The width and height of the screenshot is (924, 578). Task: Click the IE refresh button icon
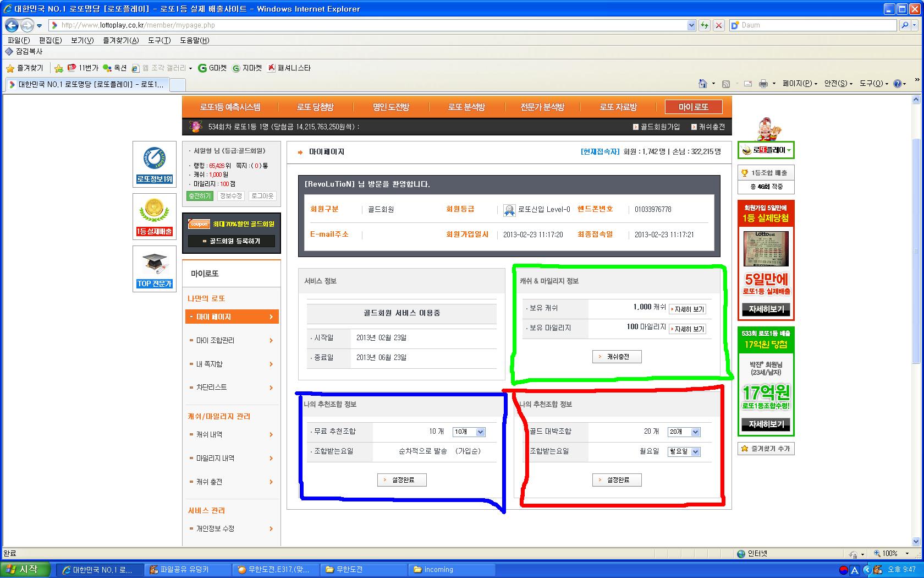pos(704,25)
